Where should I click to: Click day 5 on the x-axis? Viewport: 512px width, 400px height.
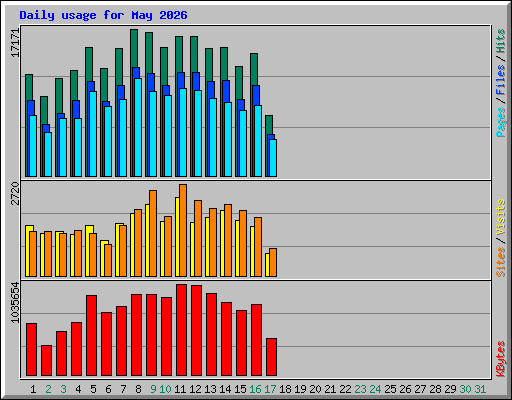[x=93, y=389]
